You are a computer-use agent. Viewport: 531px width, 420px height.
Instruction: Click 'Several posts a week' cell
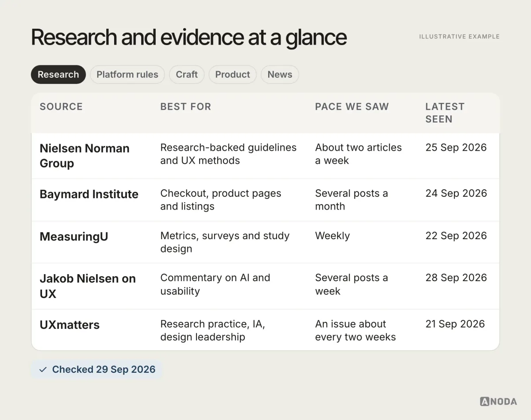(351, 284)
